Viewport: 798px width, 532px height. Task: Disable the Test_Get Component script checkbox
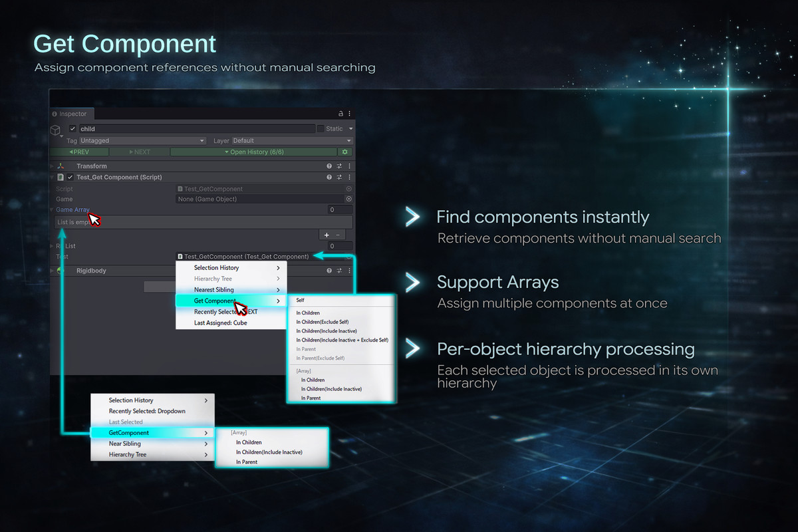(70, 178)
